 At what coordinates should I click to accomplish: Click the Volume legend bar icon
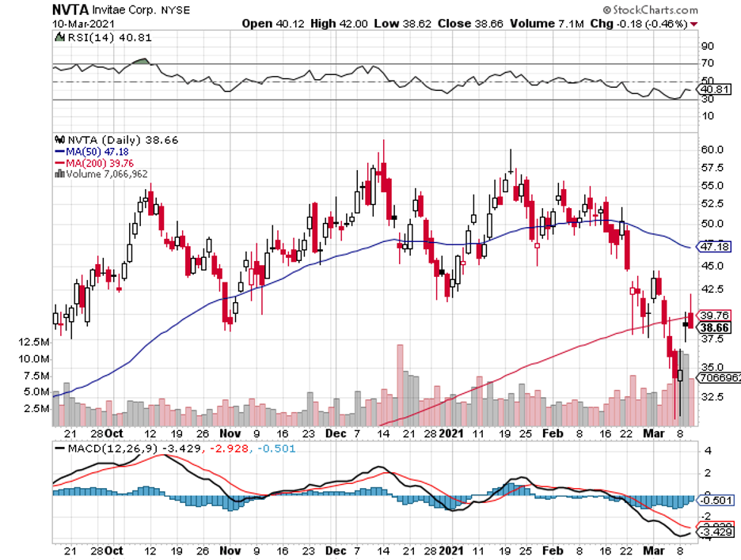59,174
